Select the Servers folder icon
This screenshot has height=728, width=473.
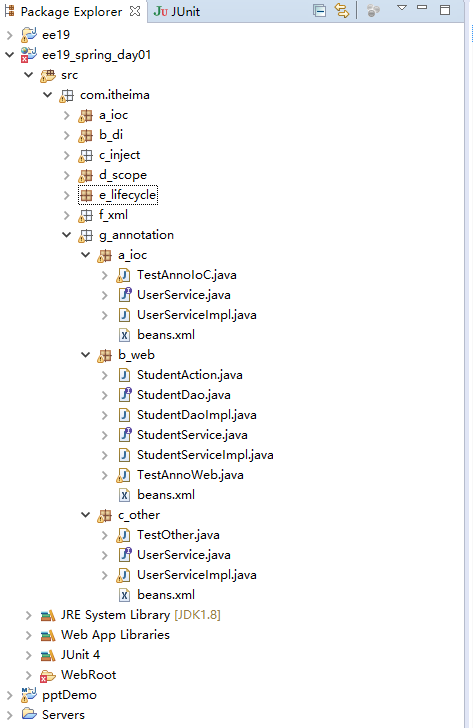point(29,714)
